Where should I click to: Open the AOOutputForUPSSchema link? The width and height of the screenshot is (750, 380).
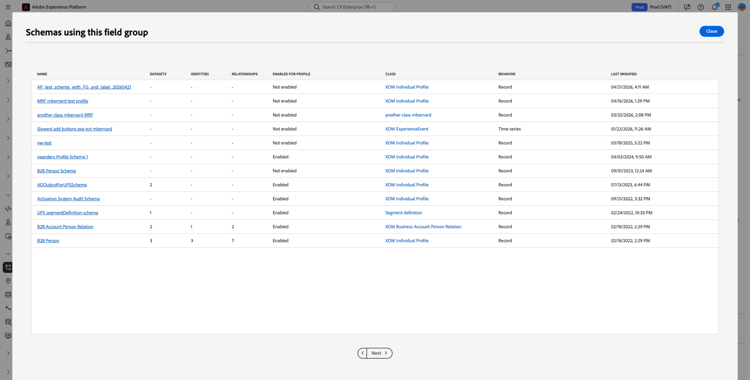pos(62,185)
